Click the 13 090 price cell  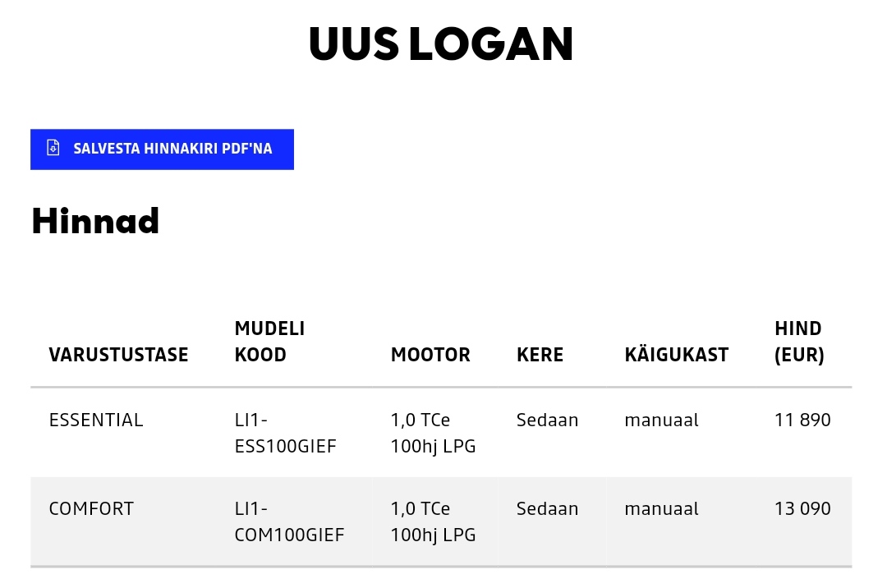802,509
